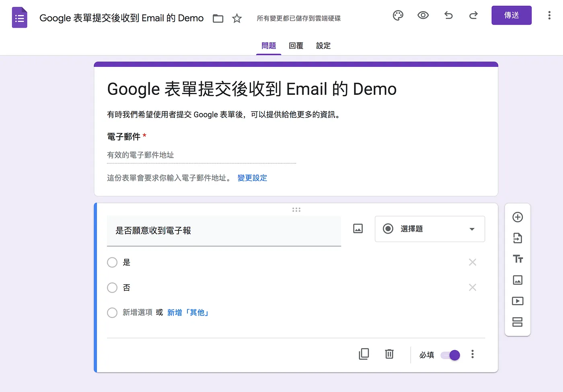Edit the form title heading
The height and width of the screenshot is (392, 563).
252,89
